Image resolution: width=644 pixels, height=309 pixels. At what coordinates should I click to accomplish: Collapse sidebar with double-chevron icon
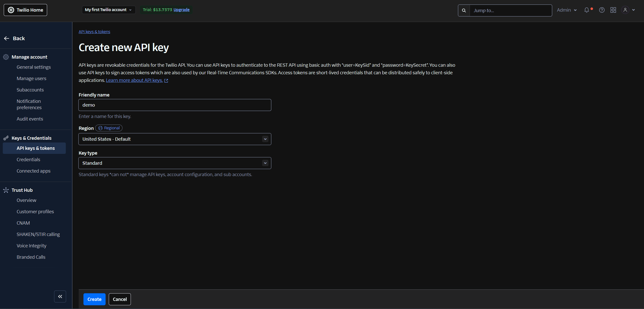[x=60, y=296]
